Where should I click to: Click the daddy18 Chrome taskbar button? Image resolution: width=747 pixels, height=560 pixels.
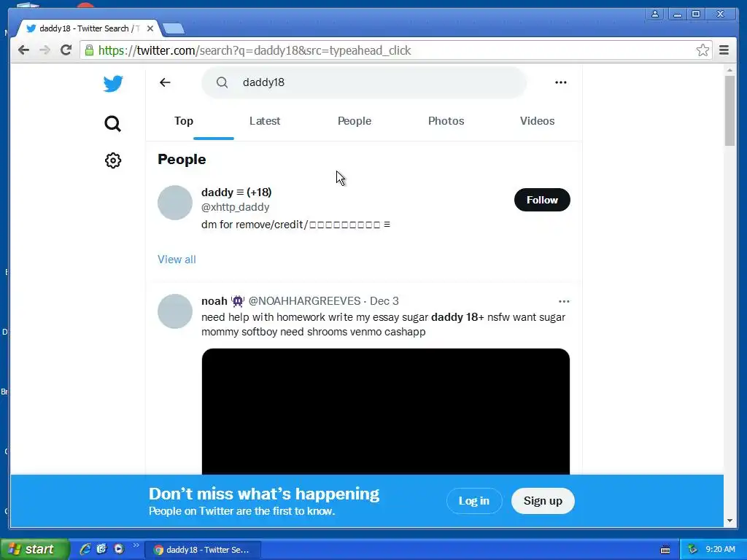point(203,550)
